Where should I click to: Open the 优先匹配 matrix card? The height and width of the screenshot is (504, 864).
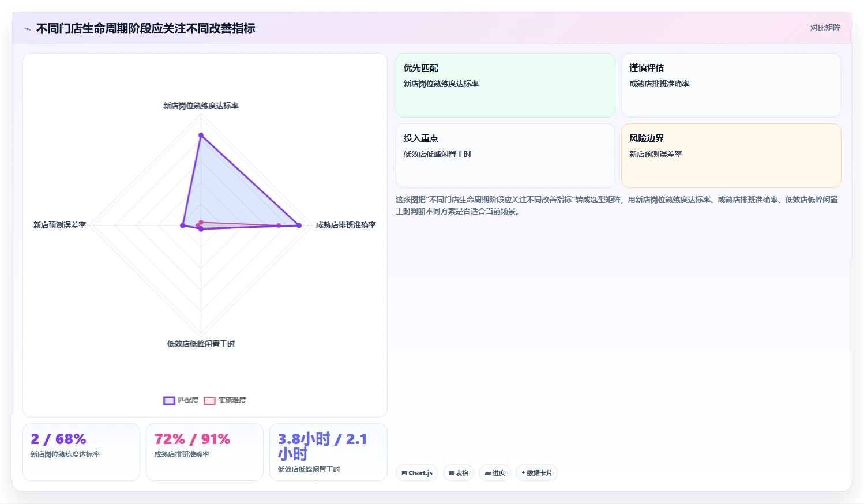point(505,85)
